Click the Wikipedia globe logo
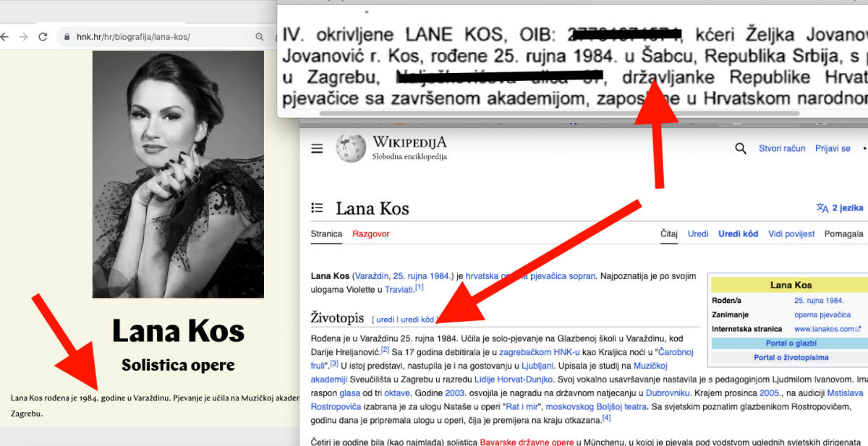Image resolution: width=868 pixels, height=446 pixels. [x=351, y=147]
